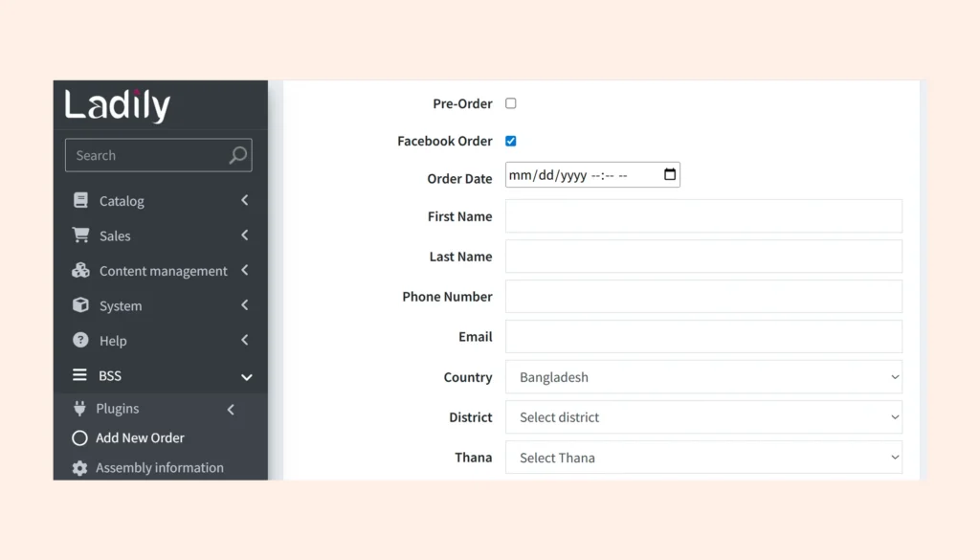980x560 pixels.
Task: Click the Content management cubes icon
Action: coord(80,271)
